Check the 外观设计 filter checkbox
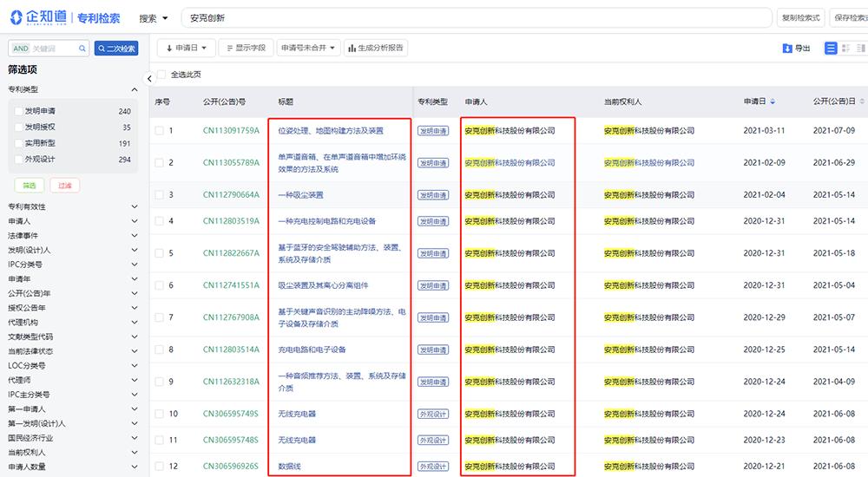Image resolution: width=868 pixels, height=477 pixels. pyautogui.click(x=19, y=160)
